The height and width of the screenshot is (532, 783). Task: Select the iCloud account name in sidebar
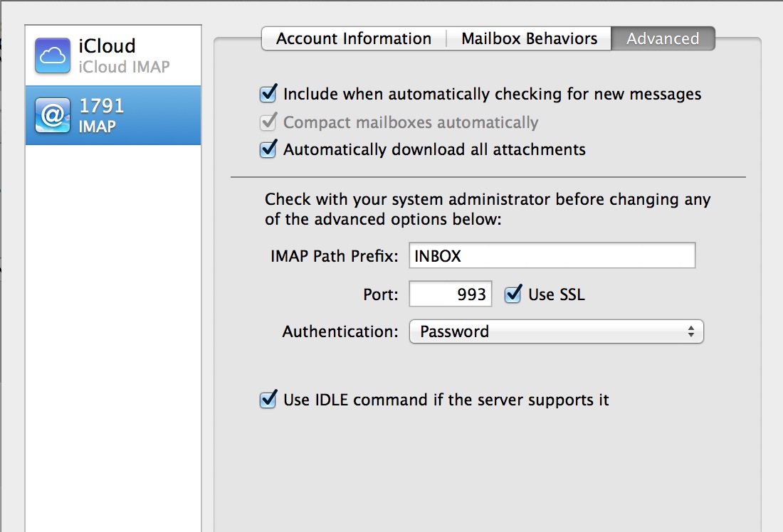[107, 46]
